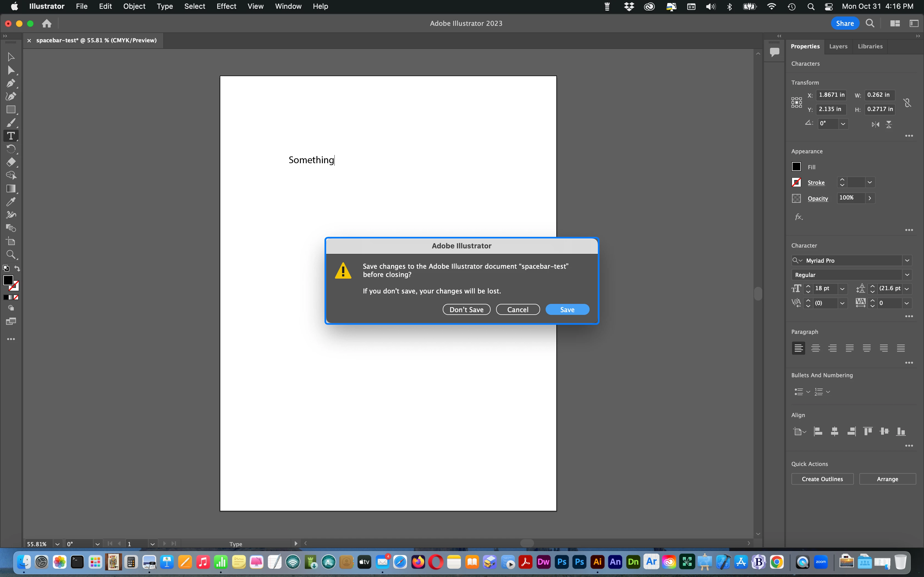Choose the Rectangle tool
924x577 pixels.
tap(11, 110)
